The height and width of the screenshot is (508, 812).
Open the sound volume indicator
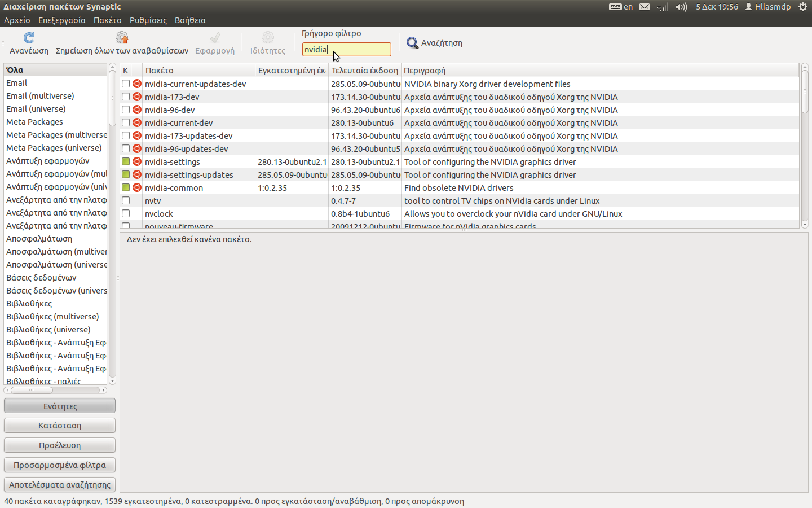coord(681,7)
